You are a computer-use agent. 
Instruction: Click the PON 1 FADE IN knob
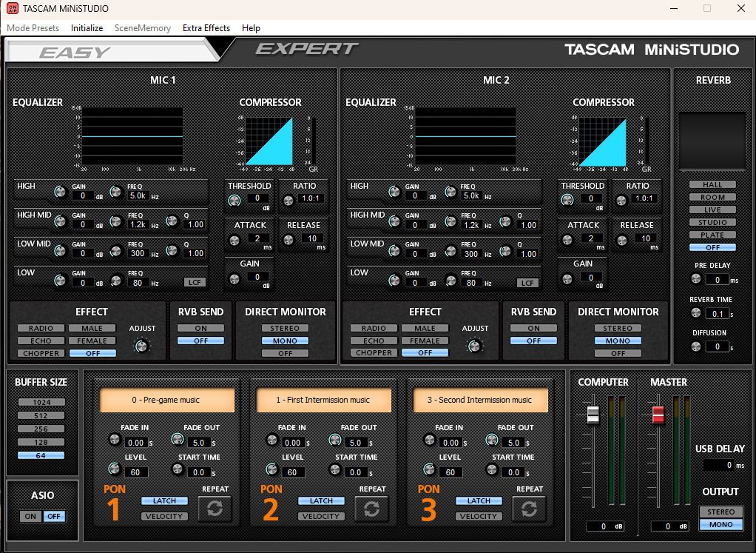tap(114, 439)
